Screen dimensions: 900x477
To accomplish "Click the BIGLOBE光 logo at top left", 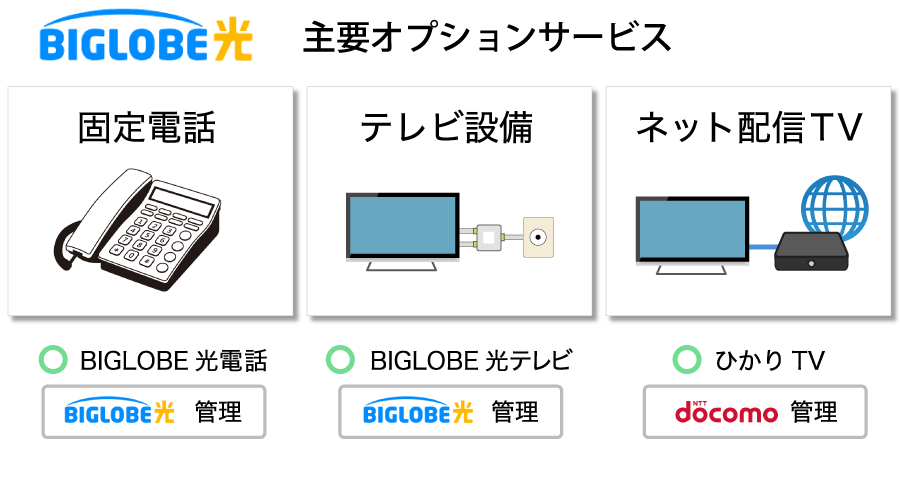I will click(x=146, y=41).
